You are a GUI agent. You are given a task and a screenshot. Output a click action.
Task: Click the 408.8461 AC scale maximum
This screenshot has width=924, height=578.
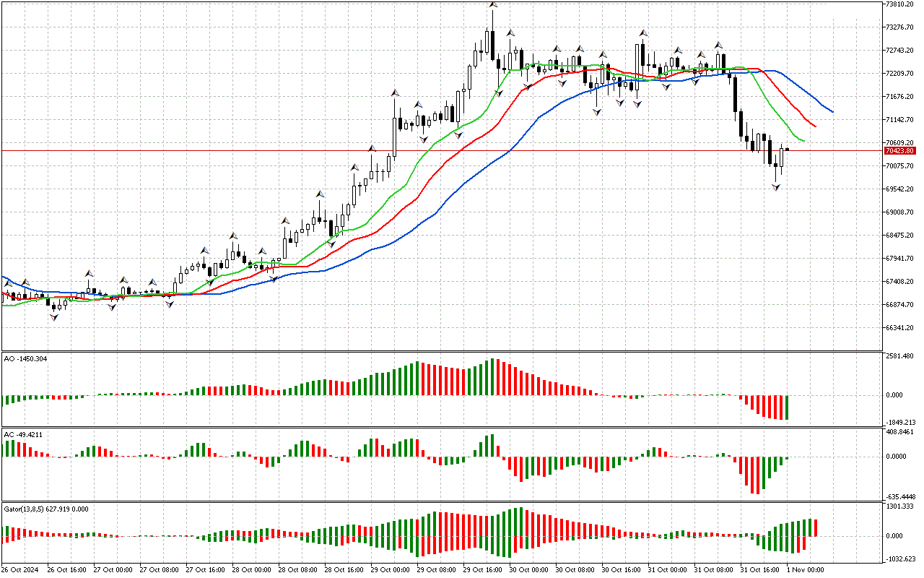point(900,432)
